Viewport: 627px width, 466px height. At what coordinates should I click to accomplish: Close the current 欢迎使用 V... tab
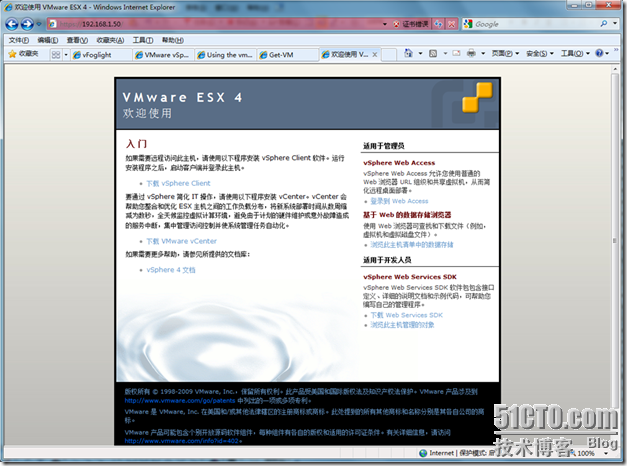click(375, 55)
